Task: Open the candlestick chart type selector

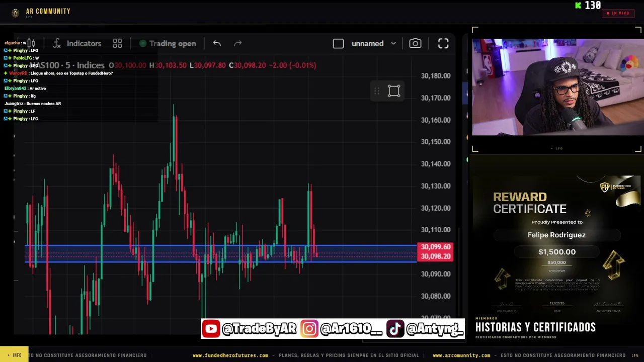Action: (x=31, y=43)
